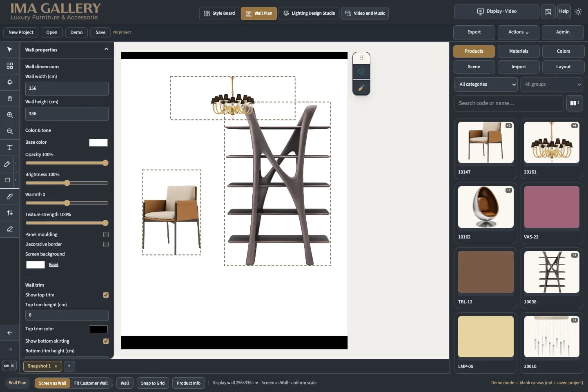This screenshot has width=588, height=392.
Task: Open the Wall Plan tab
Action: pos(259,13)
